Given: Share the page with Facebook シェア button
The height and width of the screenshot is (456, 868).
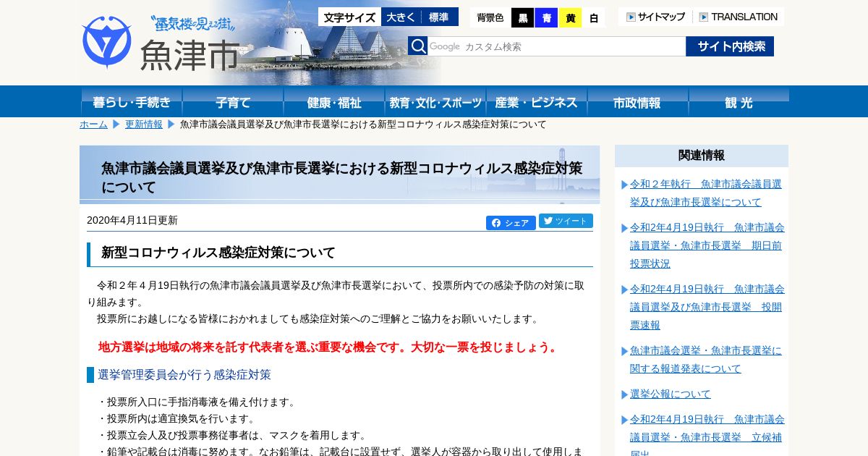Looking at the screenshot, I should tap(511, 223).
